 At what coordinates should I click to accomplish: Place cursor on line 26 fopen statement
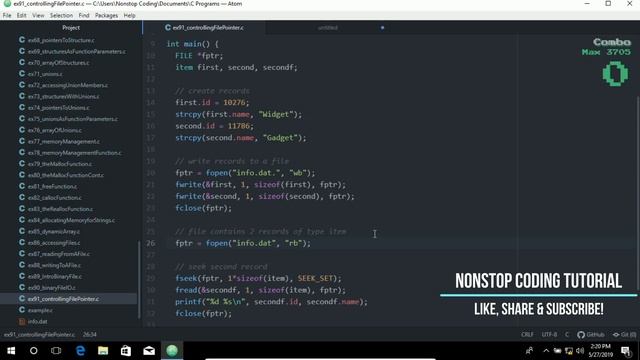[243, 243]
